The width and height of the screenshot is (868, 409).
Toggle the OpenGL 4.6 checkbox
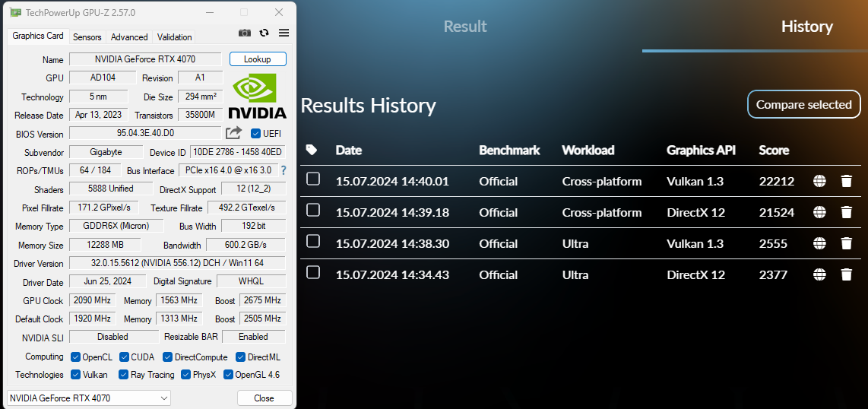tap(228, 375)
